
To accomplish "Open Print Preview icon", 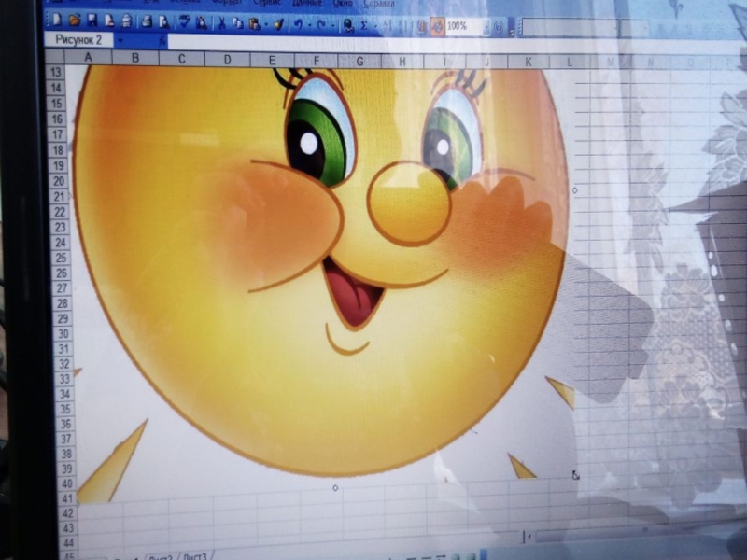I will (164, 21).
